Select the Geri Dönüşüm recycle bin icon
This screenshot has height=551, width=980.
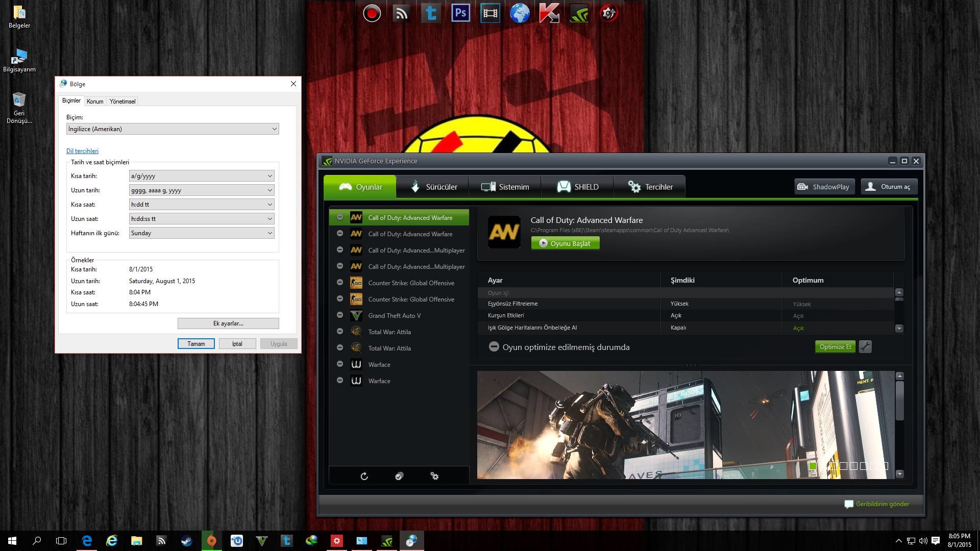coord(19,108)
